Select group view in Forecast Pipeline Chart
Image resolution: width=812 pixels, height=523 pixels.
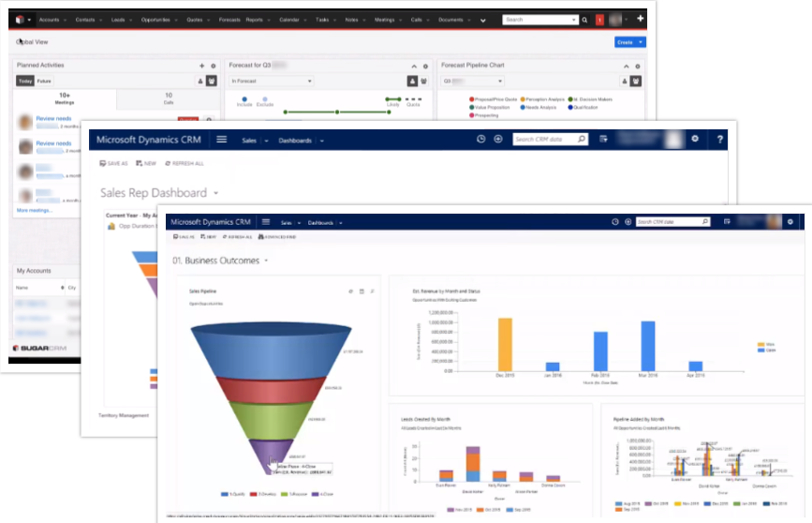click(636, 81)
